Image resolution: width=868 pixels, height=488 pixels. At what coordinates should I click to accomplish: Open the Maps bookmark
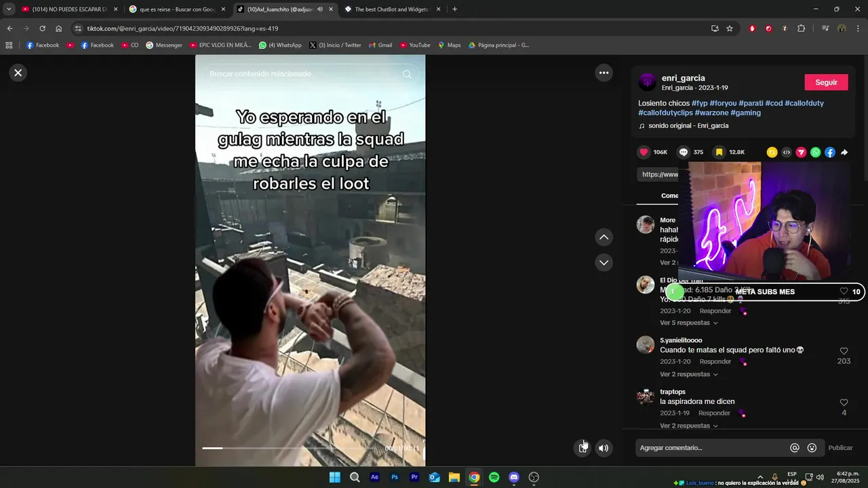449,45
